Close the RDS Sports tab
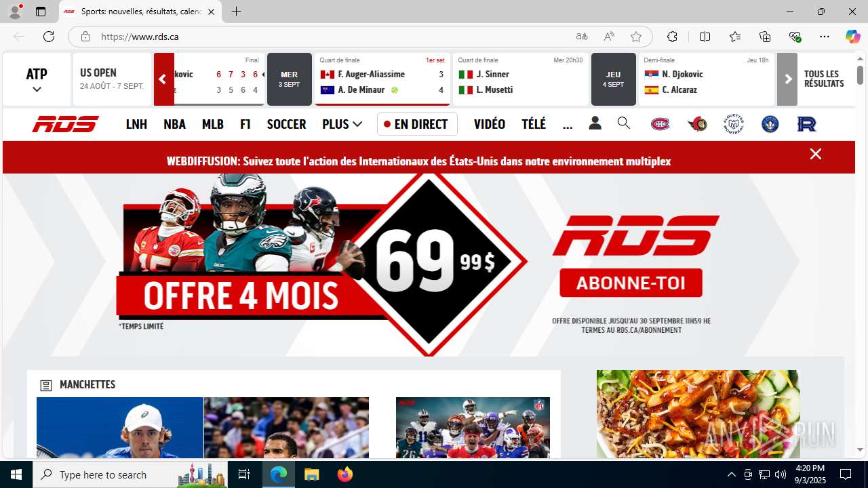This screenshot has width=868, height=488. click(211, 12)
